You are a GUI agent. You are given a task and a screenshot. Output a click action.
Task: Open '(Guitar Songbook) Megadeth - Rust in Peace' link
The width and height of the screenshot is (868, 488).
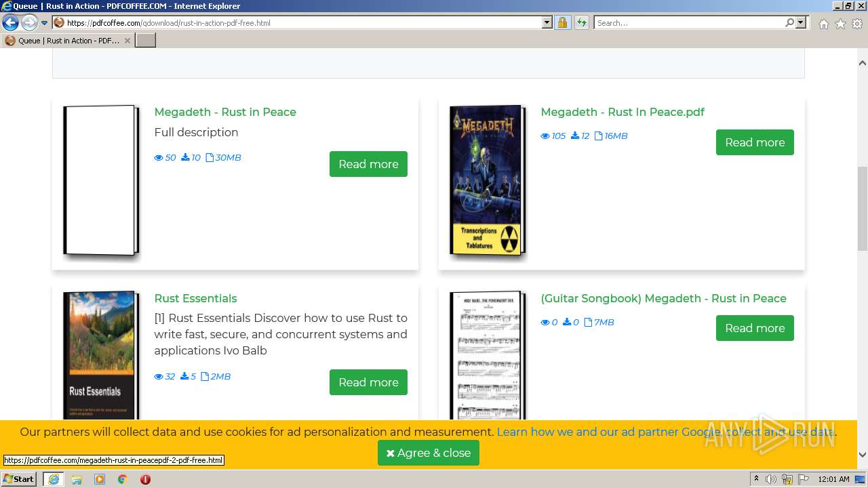click(x=663, y=298)
